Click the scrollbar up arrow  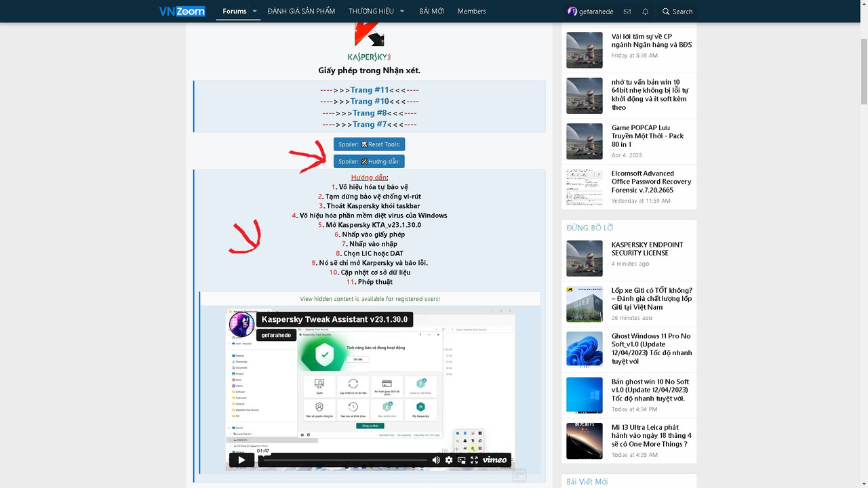pyautogui.click(x=863, y=4)
